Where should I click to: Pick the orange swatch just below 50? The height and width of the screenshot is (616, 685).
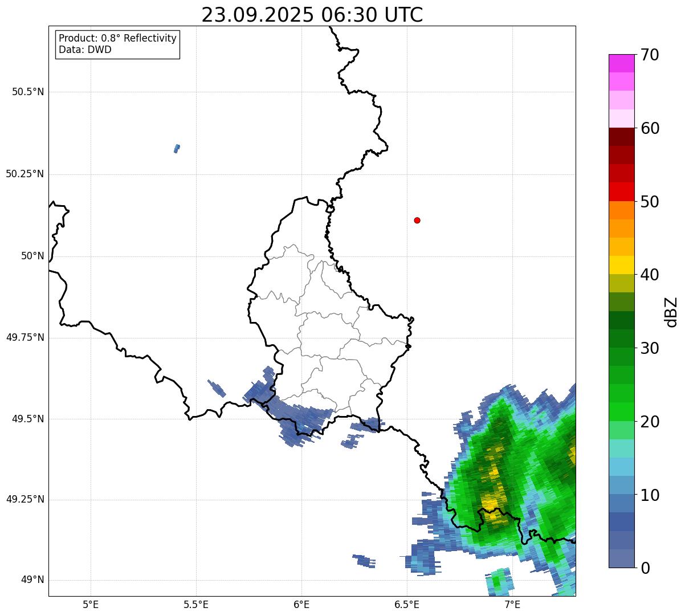coord(621,210)
